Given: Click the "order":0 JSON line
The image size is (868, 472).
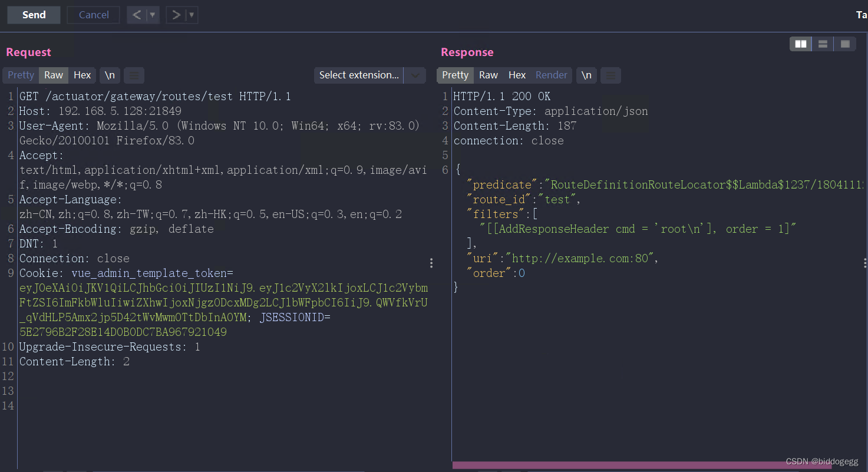Looking at the screenshot, I should pyautogui.click(x=496, y=273).
